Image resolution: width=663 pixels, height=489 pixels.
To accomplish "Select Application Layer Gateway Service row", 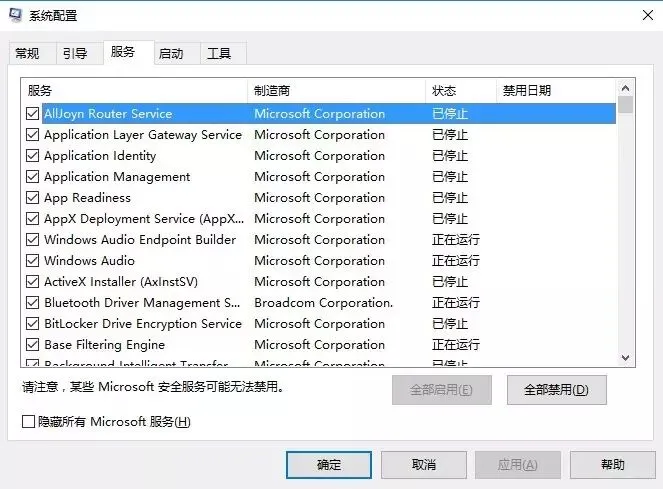I will pyautogui.click(x=320, y=135).
